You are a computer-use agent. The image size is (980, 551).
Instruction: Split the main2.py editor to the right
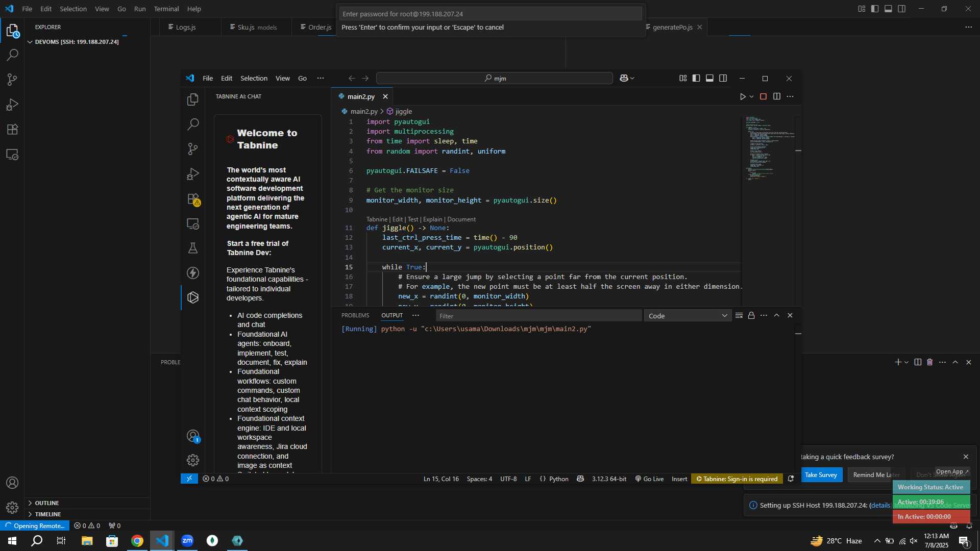(776, 96)
